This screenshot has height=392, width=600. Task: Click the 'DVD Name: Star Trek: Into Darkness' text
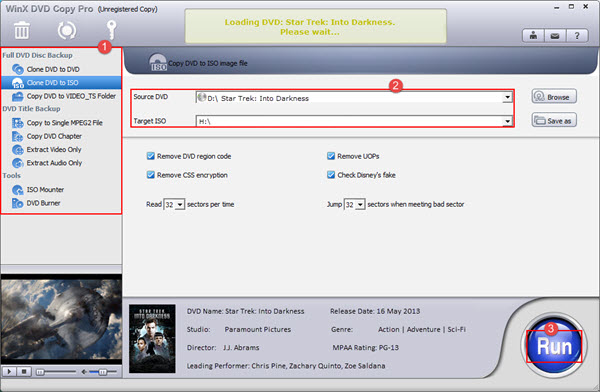(245, 311)
